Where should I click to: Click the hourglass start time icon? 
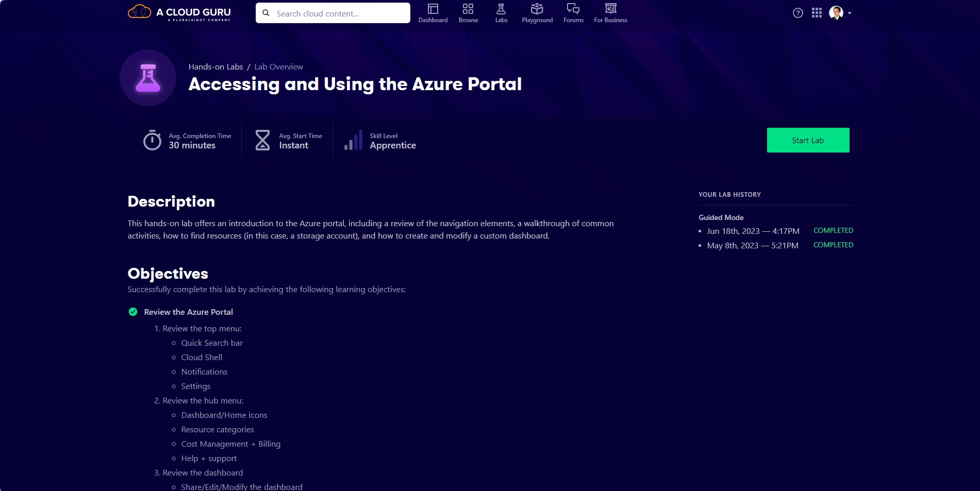(x=262, y=140)
